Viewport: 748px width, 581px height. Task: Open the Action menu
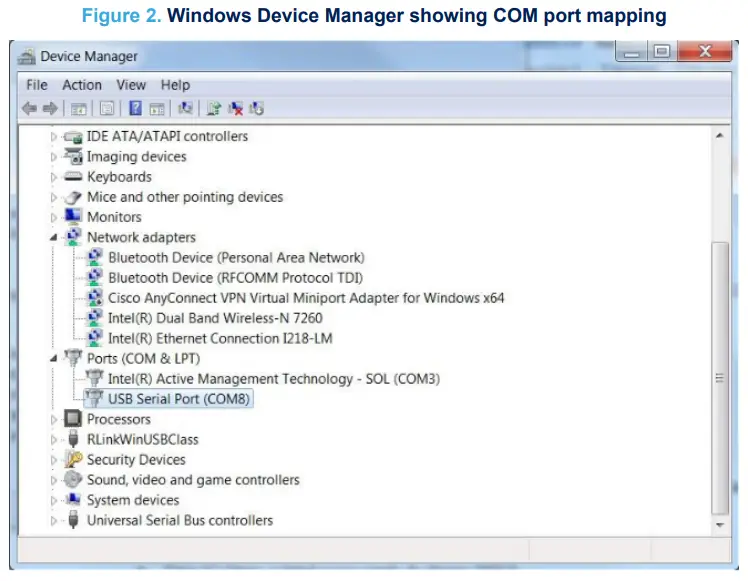(82, 85)
